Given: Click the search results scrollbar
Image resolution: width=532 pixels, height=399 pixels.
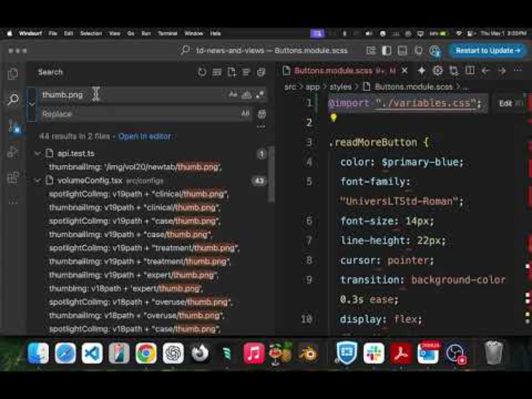Looking at the screenshot, I should pos(271,174).
